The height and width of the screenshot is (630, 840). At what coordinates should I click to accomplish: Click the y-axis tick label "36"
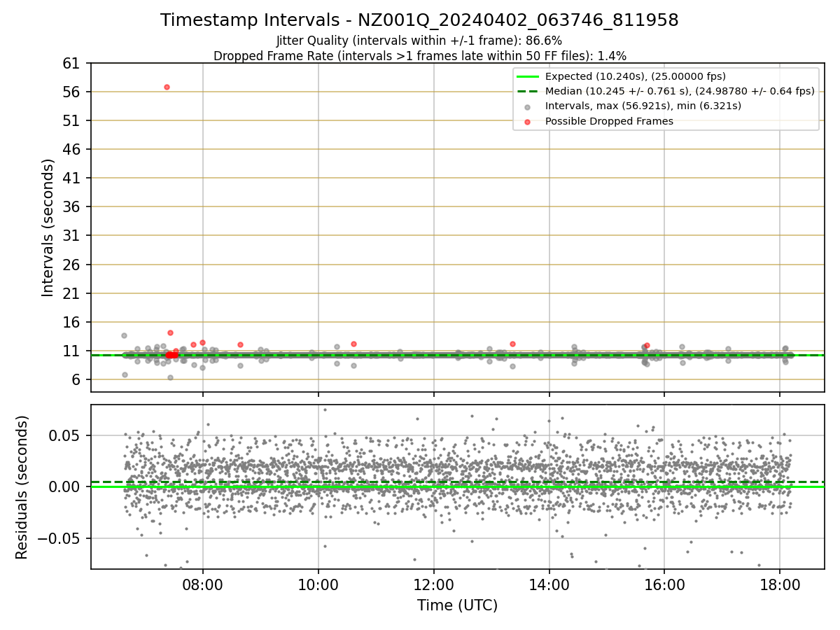coord(72,207)
